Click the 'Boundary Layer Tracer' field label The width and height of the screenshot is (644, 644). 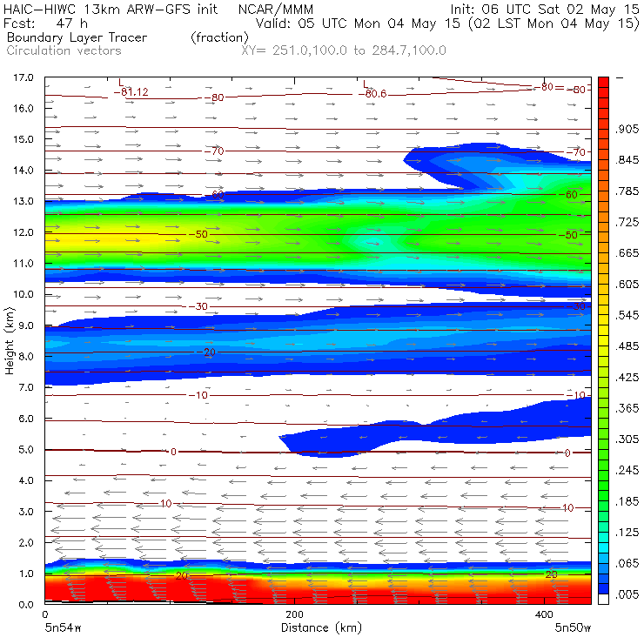(x=77, y=37)
